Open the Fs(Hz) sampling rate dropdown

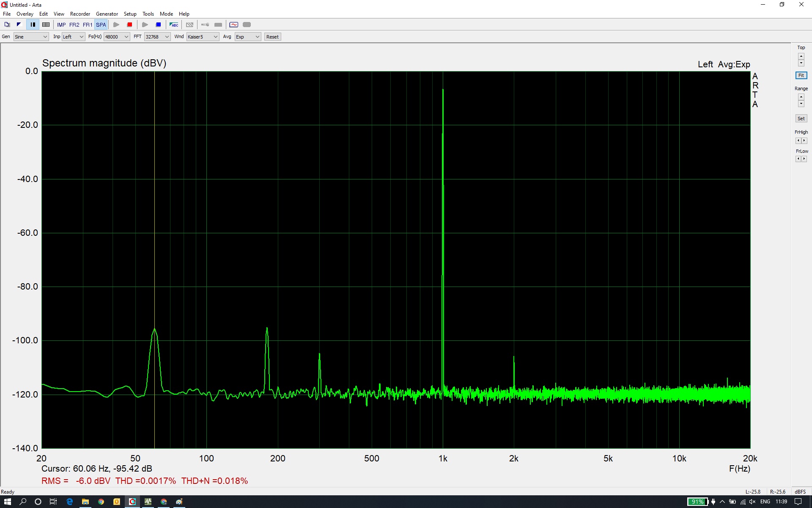(x=117, y=37)
